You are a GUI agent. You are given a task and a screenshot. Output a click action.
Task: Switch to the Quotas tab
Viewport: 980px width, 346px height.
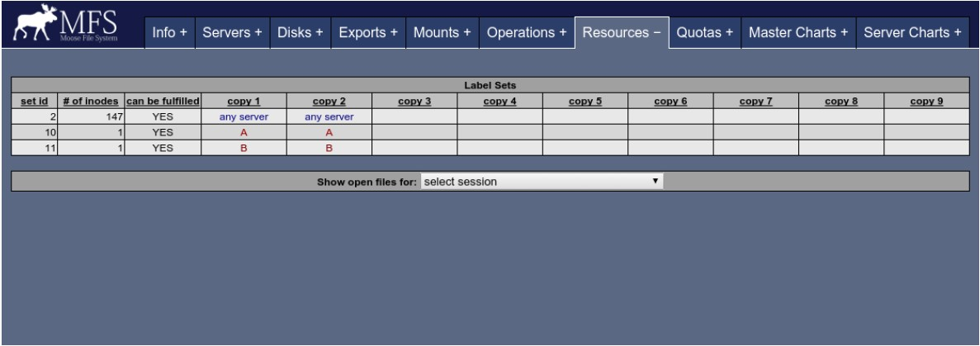tap(704, 32)
